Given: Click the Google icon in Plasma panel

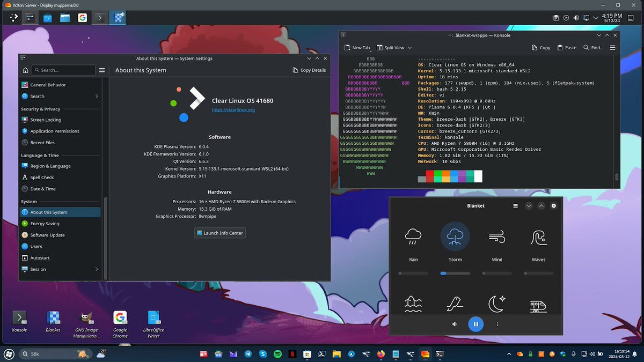Looking at the screenshot, I should click(x=82, y=18).
